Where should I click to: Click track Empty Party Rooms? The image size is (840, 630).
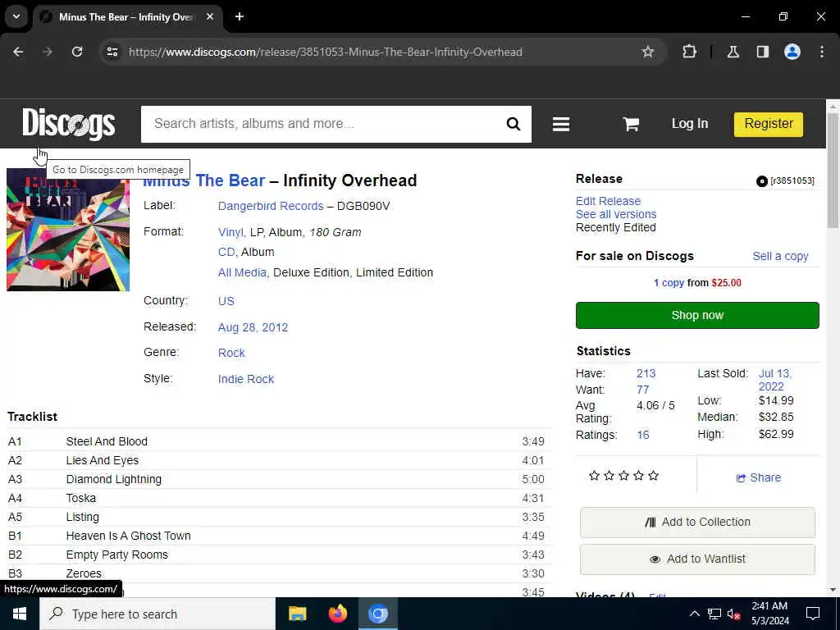116,555
